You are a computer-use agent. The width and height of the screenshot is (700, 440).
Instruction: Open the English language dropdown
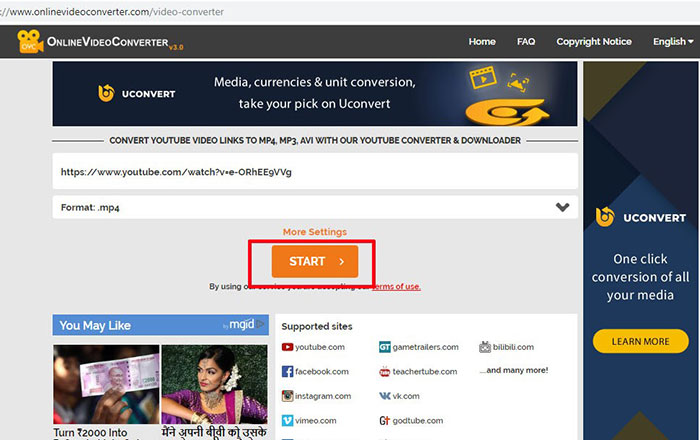point(672,42)
